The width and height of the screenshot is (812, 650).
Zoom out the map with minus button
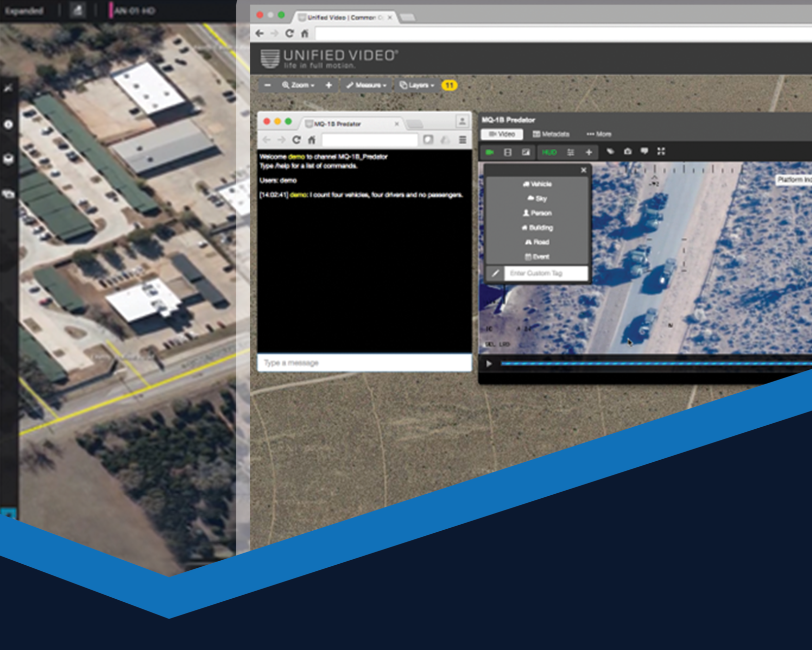tap(267, 85)
